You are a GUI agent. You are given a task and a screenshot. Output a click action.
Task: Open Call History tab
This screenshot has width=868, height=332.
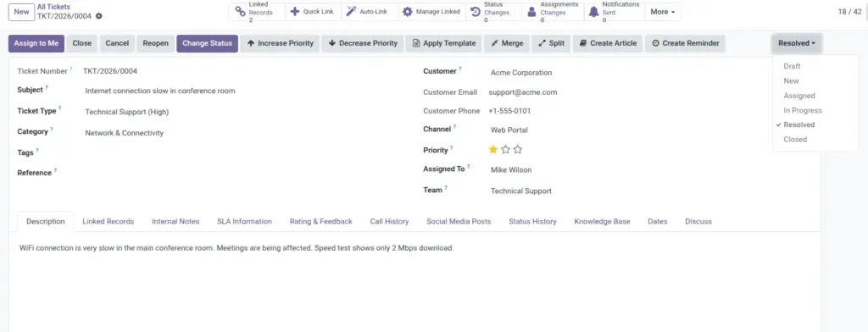point(389,221)
